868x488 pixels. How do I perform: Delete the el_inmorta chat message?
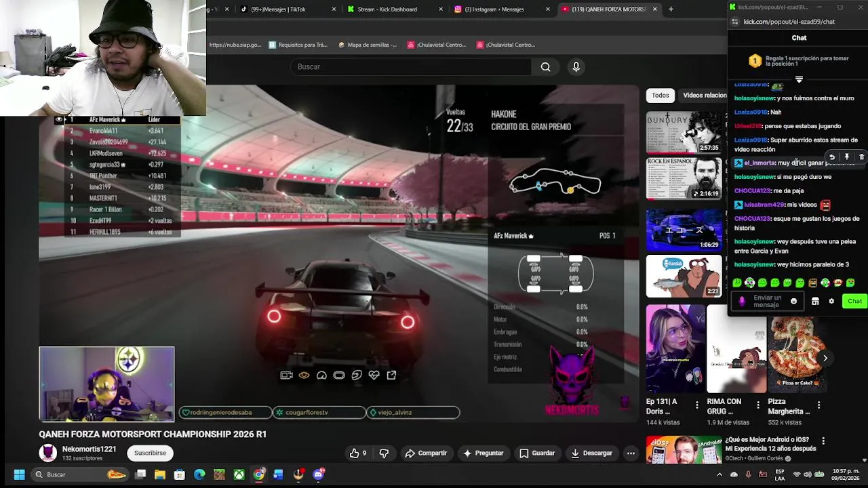(x=861, y=157)
